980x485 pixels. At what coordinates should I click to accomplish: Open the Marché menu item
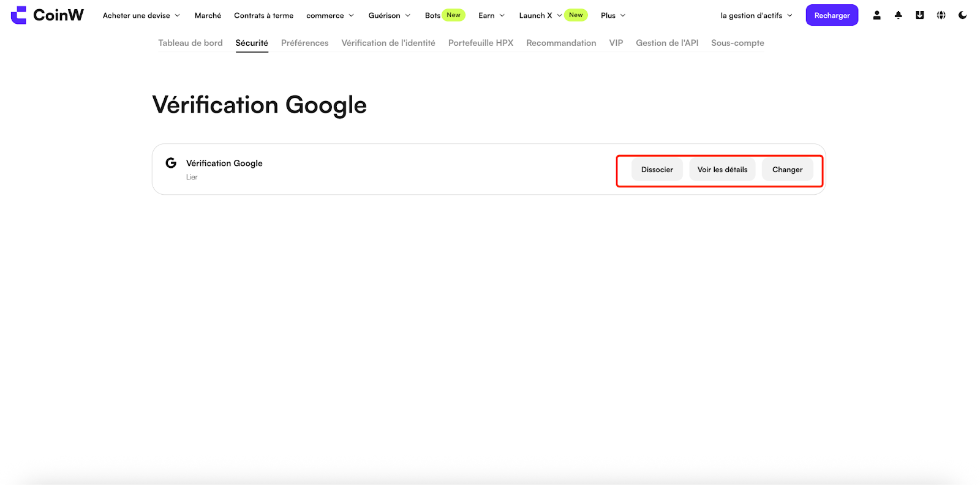[x=208, y=15]
